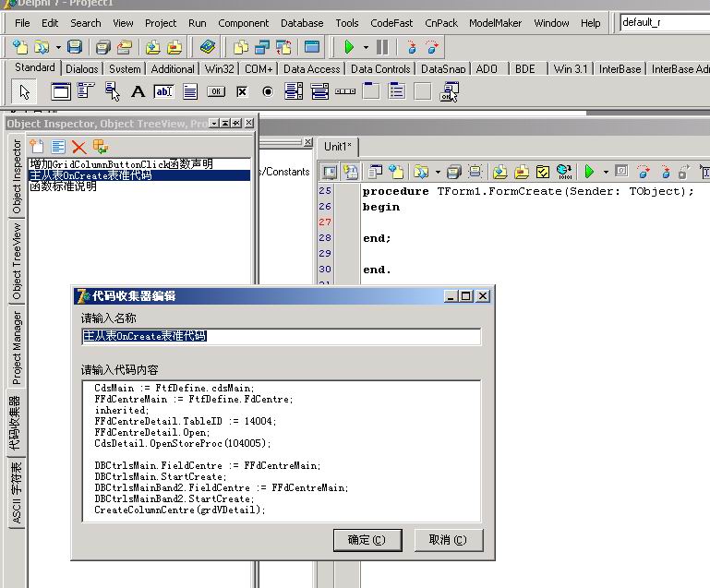This screenshot has width=710, height=588.
Task: Select the RadioButton component in palette
Action: [268, 91]
